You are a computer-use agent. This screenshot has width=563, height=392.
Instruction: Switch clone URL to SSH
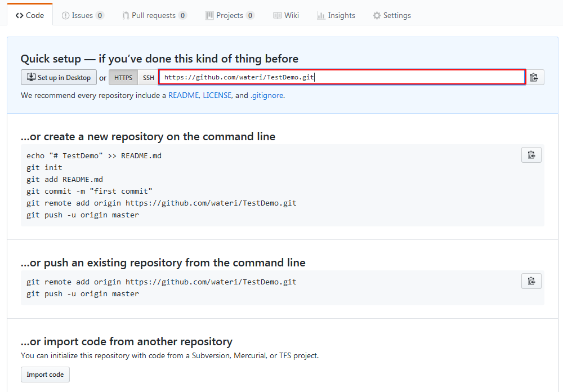coord(148,78)
